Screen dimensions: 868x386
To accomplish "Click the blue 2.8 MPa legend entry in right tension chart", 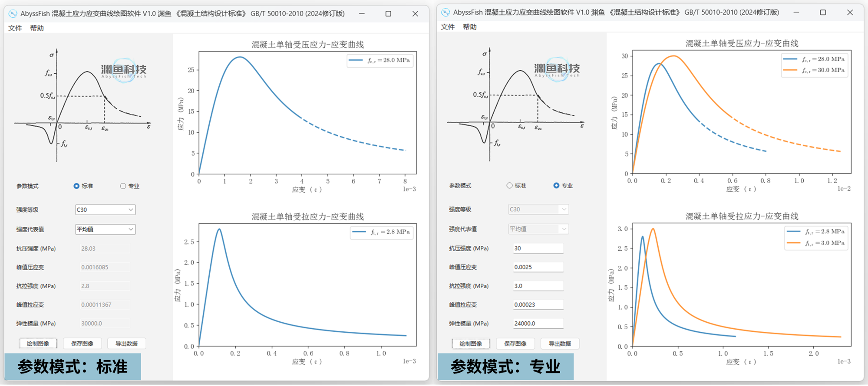I will point(816,232).
